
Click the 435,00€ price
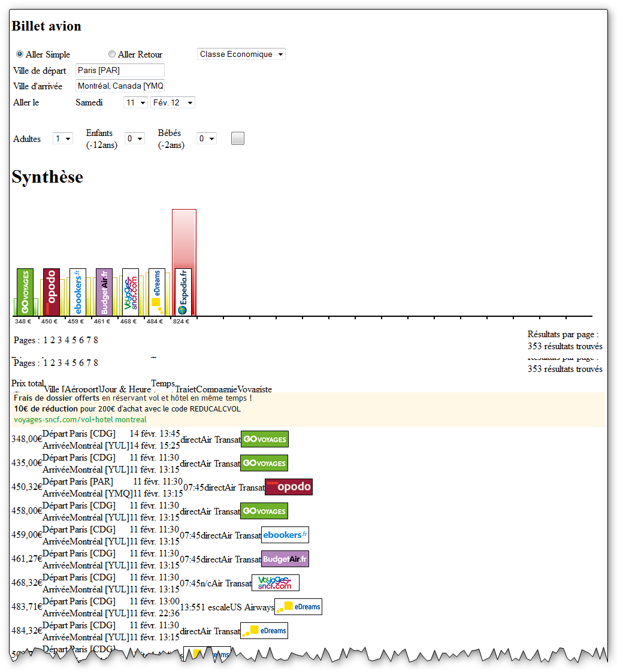pyautogui.click(x=26, y=464)
